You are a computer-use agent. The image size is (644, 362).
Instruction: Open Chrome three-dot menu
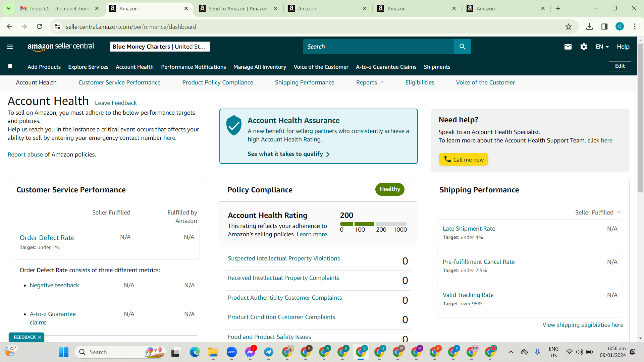[x=635, y=26]
